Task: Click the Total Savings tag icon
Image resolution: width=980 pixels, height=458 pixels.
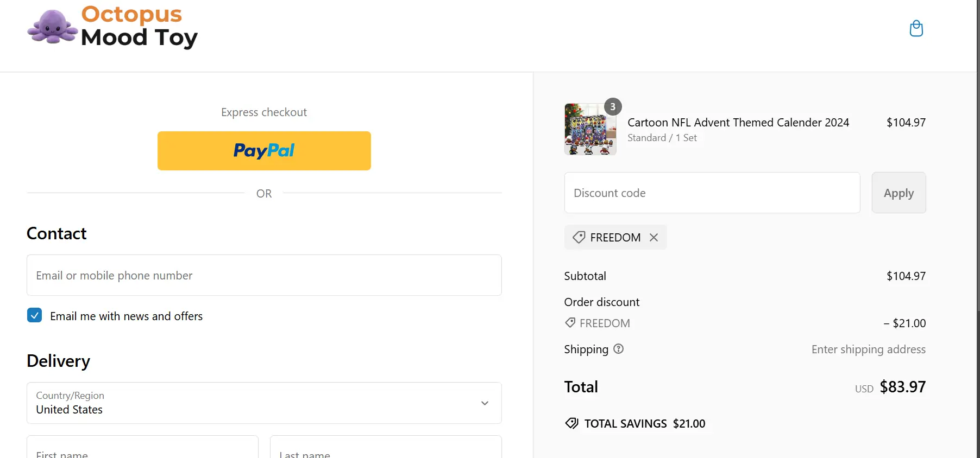Action: 571,423
